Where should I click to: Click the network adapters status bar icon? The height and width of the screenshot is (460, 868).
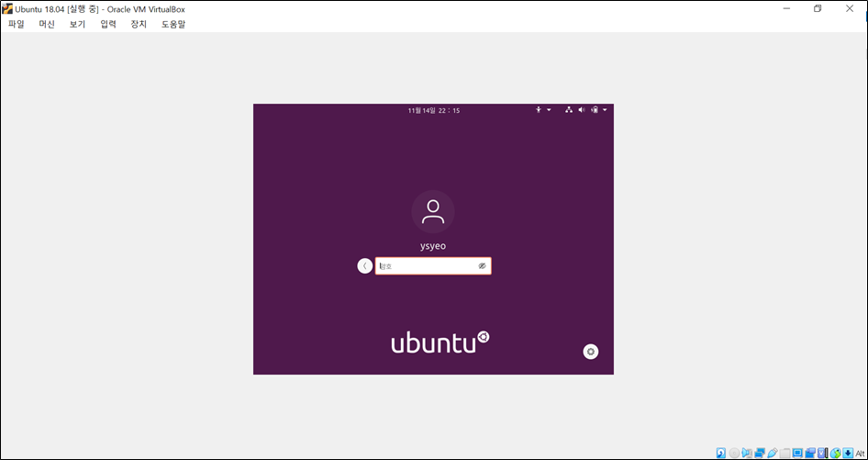760,453
